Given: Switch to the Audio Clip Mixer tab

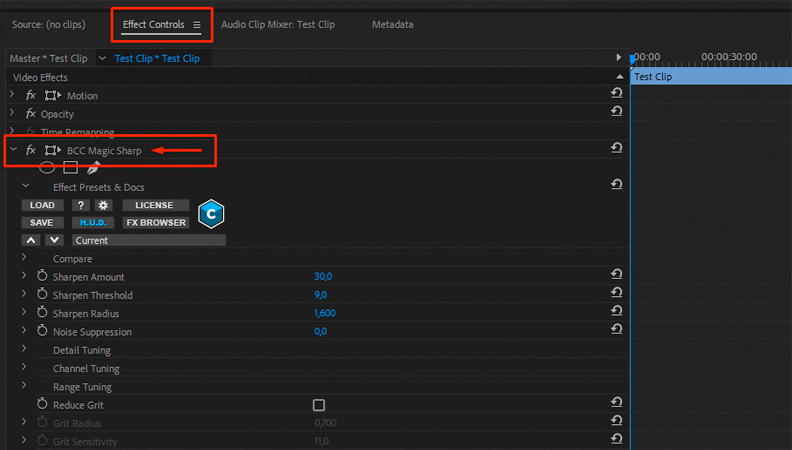Looking at the screenshot, I should (x=277, y=24).
